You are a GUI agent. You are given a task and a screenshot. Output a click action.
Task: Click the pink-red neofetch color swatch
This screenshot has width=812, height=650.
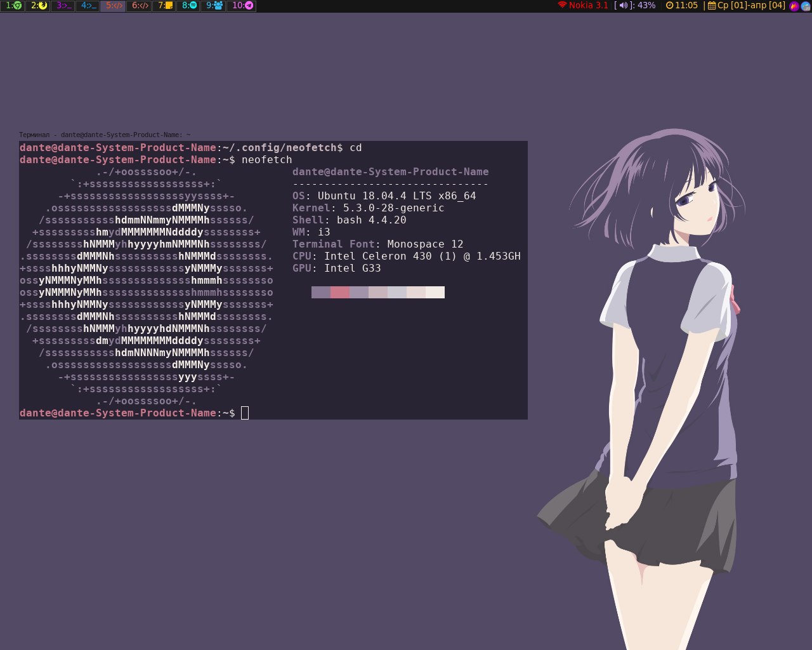[x=340, y=292]
